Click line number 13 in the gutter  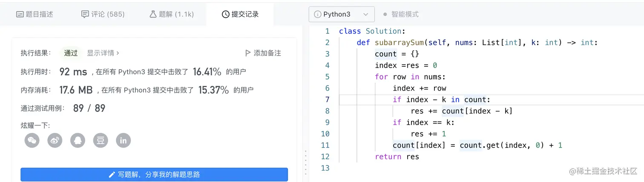pyautogui.click(x=325, y=168)
